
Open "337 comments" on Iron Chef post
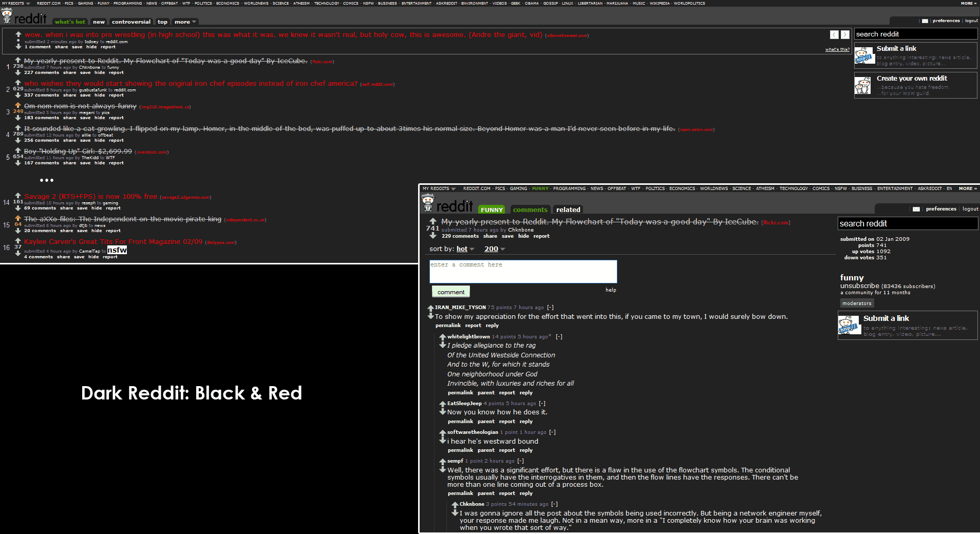click(x=42, y=95)
